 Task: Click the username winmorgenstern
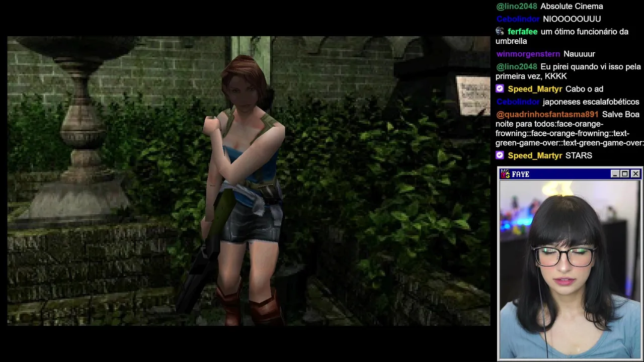[x=528, y=54]
